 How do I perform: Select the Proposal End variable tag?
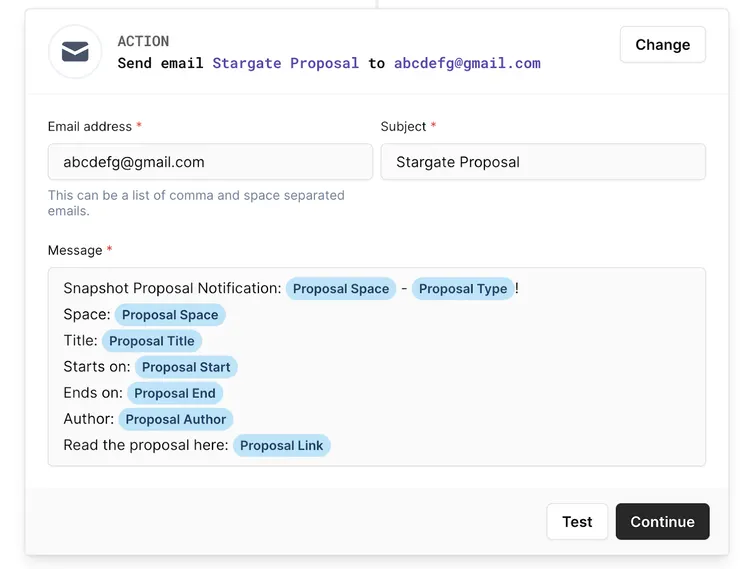point(175,393)
